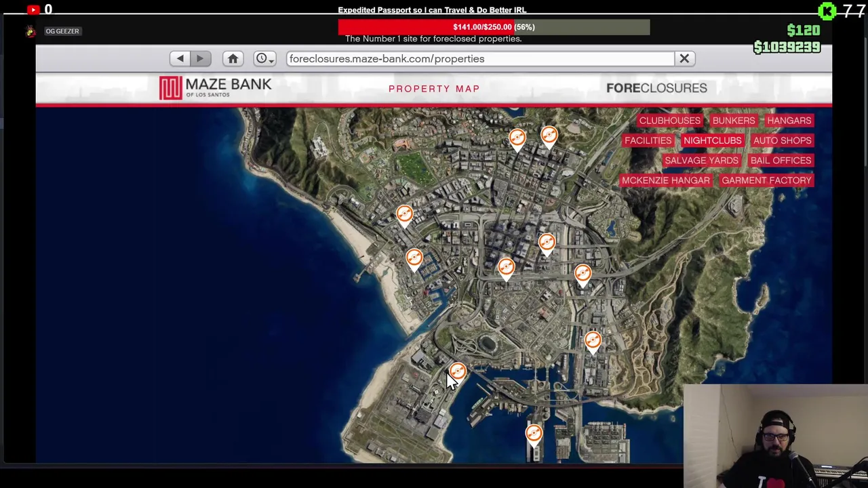This screenshot has width=868, height=488.
Task: Click the $120 cash amount text
Action: [804, 30]
